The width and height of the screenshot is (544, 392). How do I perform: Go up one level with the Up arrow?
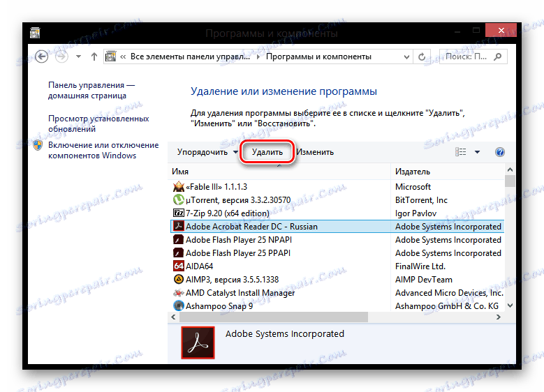(94, 56)
